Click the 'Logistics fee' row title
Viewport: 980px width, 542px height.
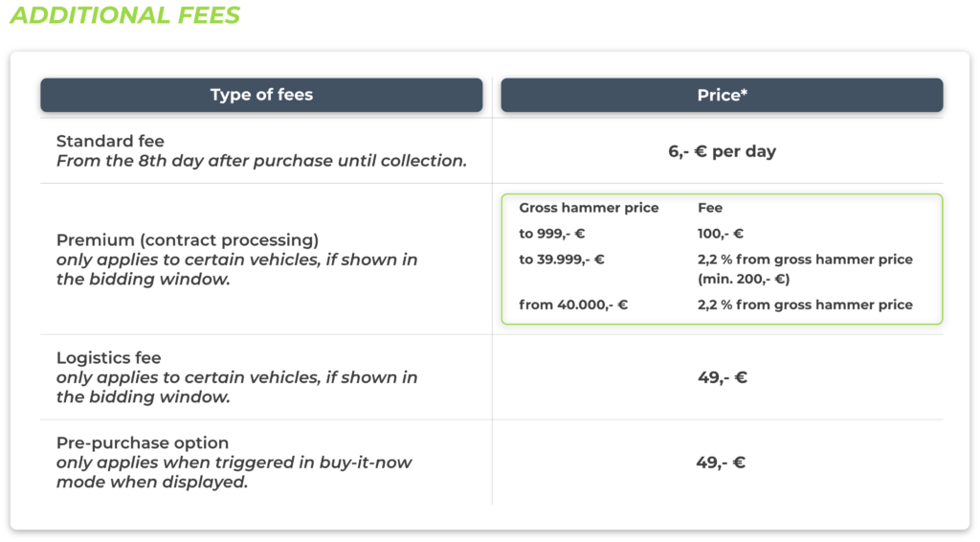pyautogui.click(x=108, y=357)
